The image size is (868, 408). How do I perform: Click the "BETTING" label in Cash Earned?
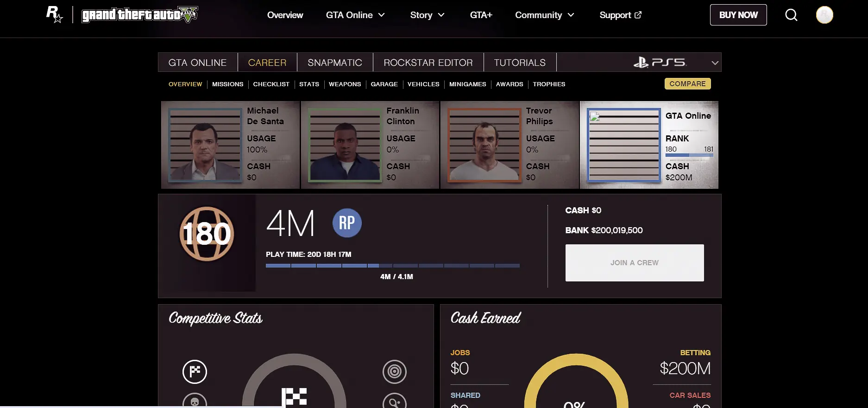(695, 353)
